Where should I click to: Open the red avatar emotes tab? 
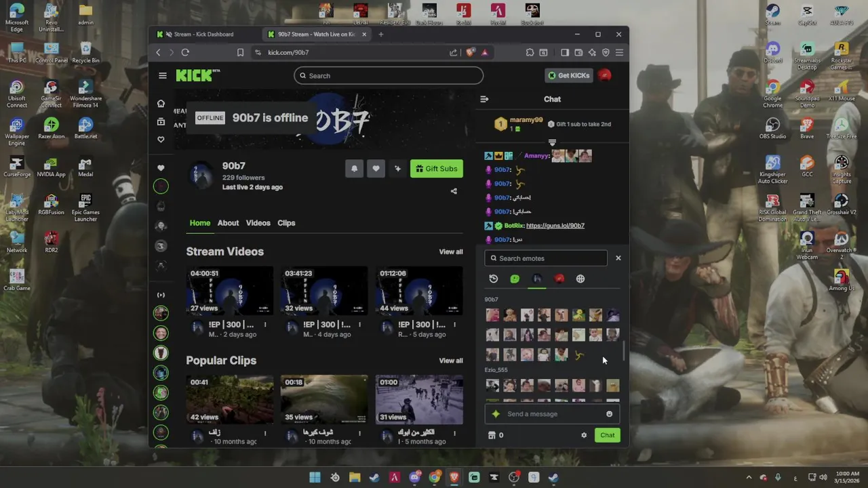(559, 279)
